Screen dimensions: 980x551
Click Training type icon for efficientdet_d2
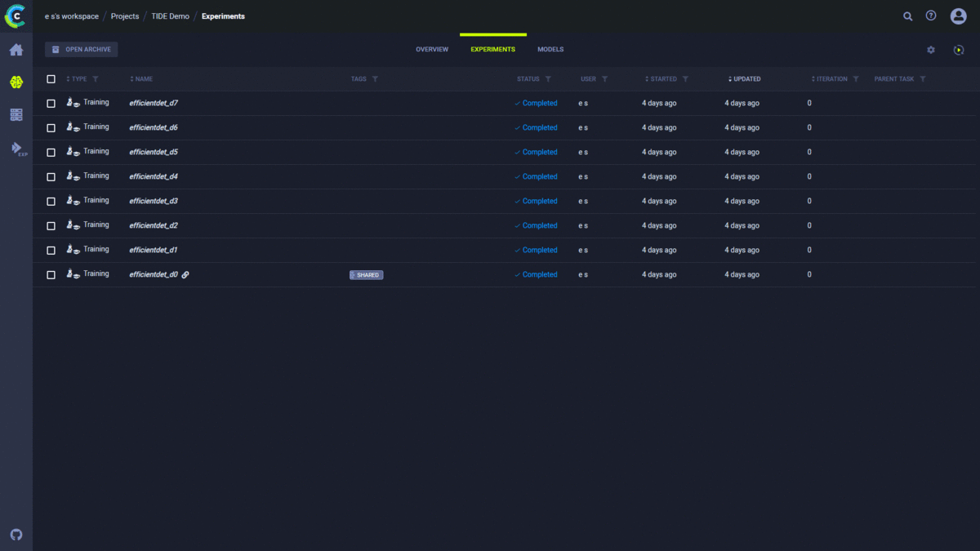(73, 225)
